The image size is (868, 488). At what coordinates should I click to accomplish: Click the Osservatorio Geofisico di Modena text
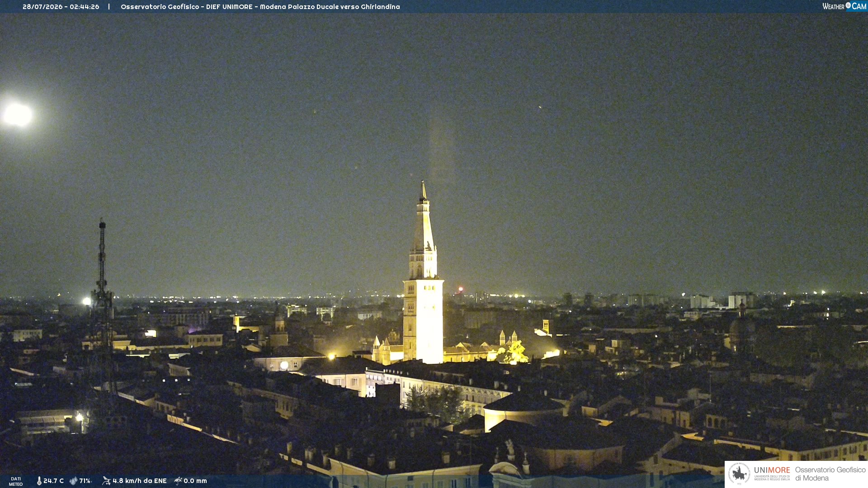(x=830, y=474)
